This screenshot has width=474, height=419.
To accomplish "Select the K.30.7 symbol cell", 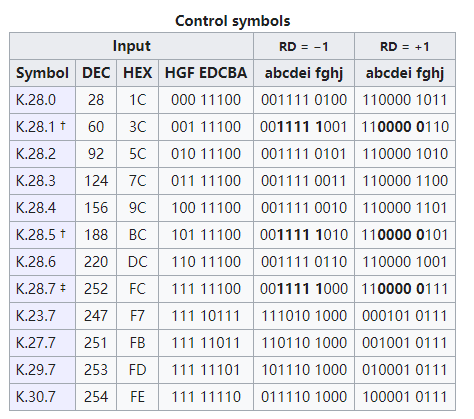I will (x=43, y=397).
